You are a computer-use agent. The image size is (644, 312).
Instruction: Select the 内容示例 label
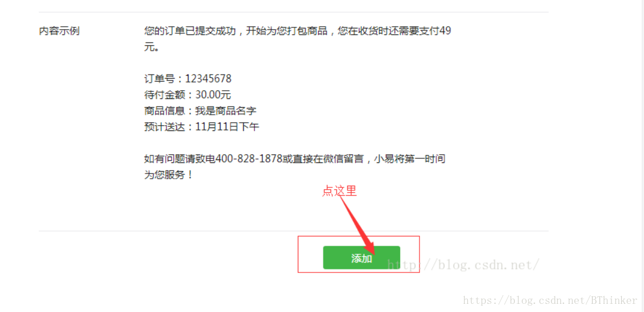(59, 31)
